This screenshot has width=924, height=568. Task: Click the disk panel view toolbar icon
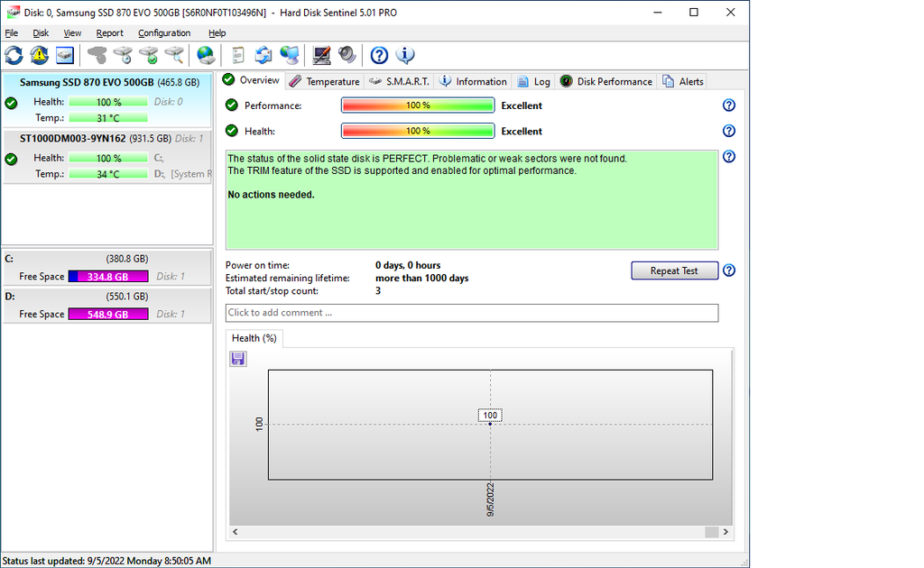(65, 55)
